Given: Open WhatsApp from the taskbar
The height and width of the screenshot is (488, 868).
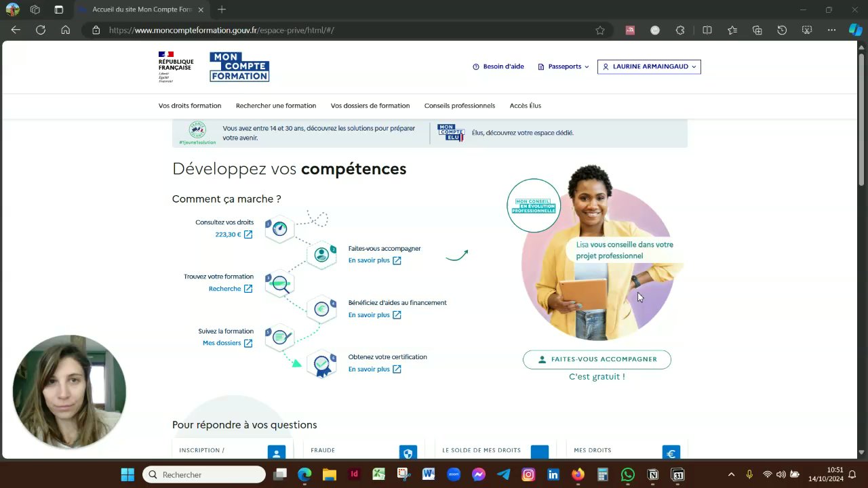Looking at the screenshot, I should coord(628,474).
